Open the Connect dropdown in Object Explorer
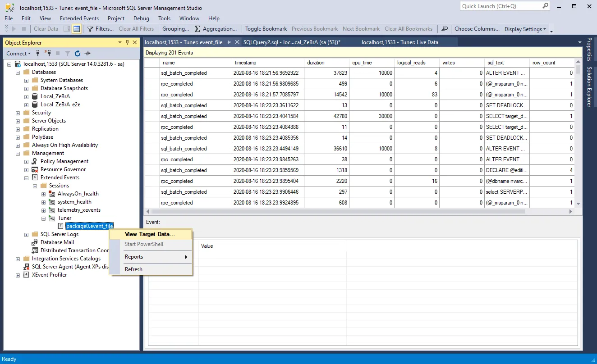Image resolution: width=597 pixels, height=364 pixels. [x=18, y=53]
